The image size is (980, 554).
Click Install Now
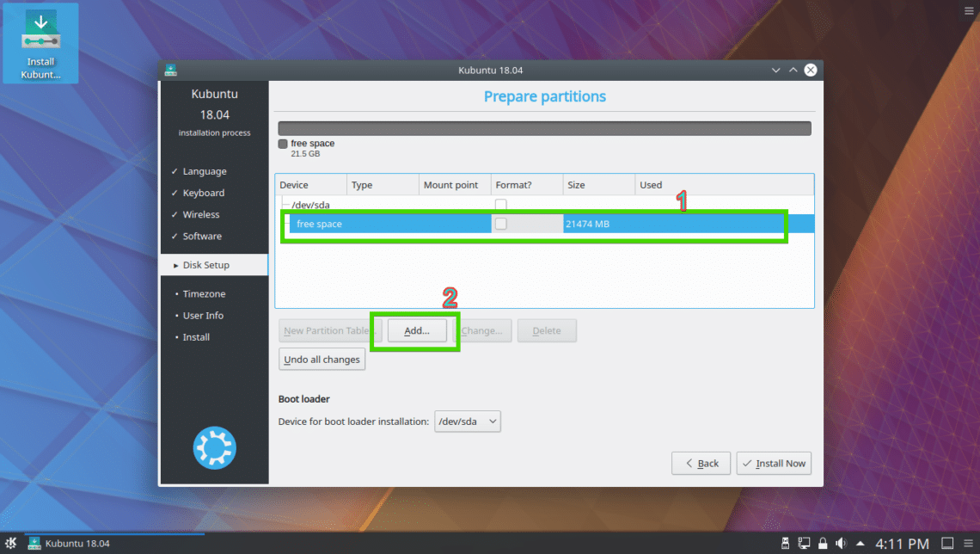(x=774, y=464)
